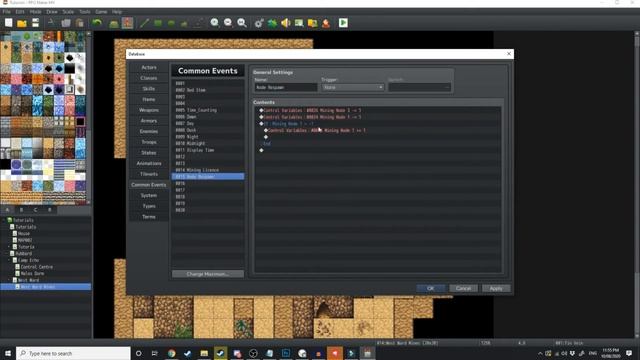Close the Database dialog with X
Image resolution: width=640 pixels, height=360 pixels.
(x=509, y=54)
